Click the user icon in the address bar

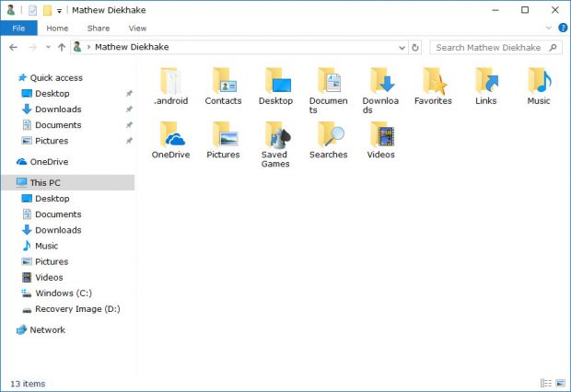[77, 47]
